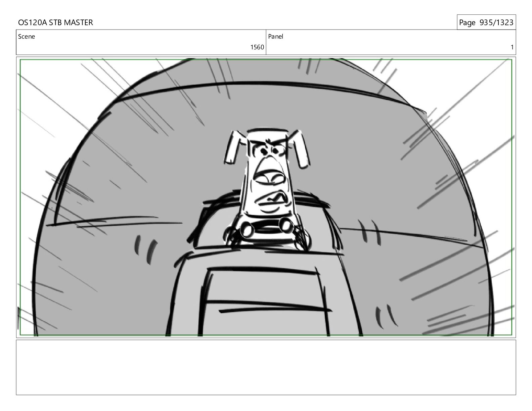Click the panel number '1'
Image resolution: width=532 pixels, height=411 pixels.
point(512,47)
